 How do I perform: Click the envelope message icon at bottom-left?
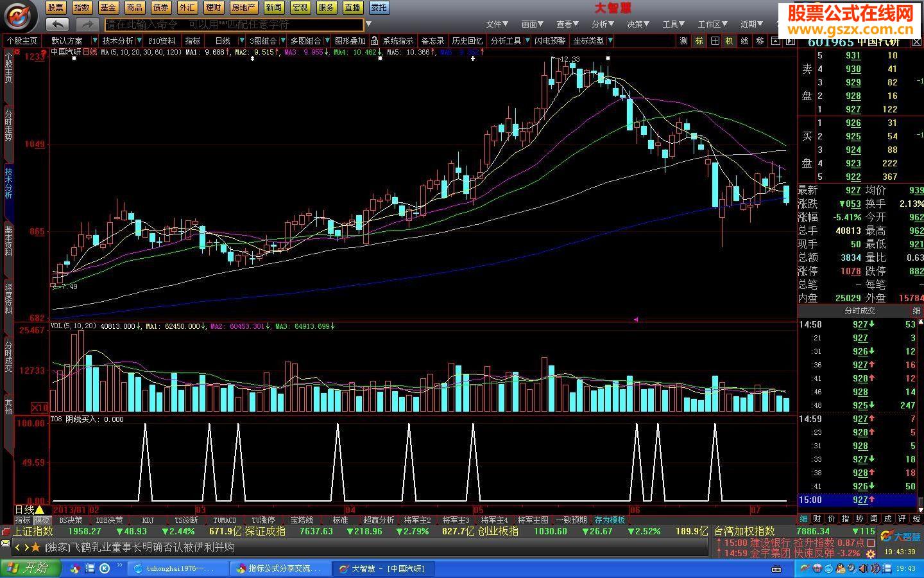click(6, 545)
